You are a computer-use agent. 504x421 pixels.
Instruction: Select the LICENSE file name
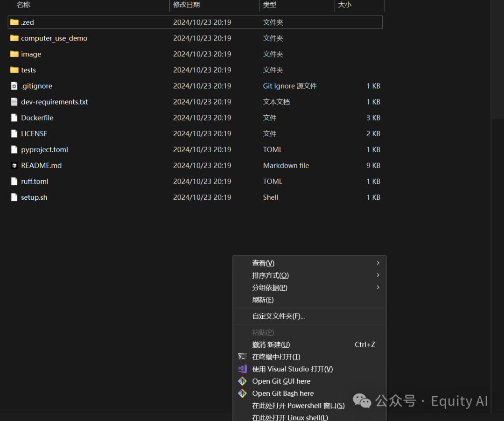point(34,133)
